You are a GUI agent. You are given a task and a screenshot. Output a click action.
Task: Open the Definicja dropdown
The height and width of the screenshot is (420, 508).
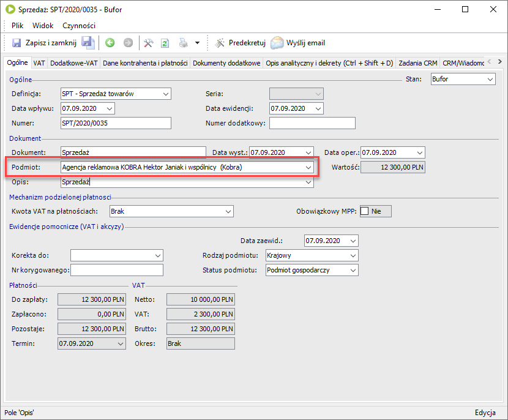(166, 94)
